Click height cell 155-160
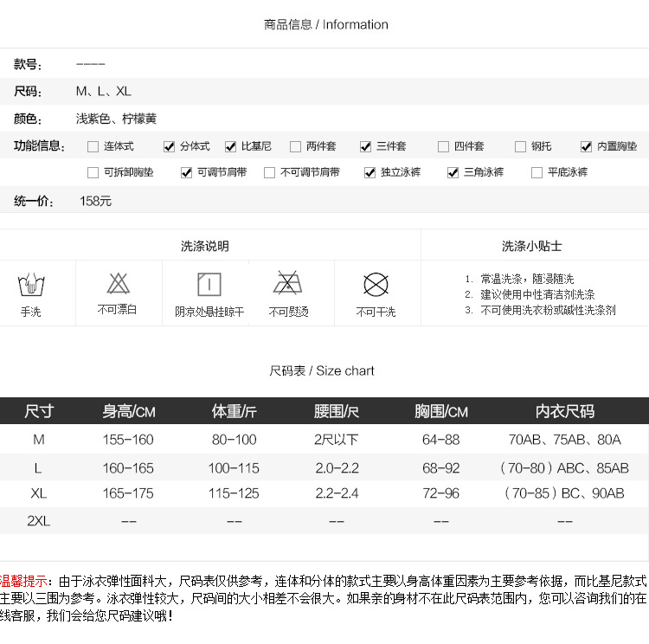The image size is (649, 644). (128, 440)
